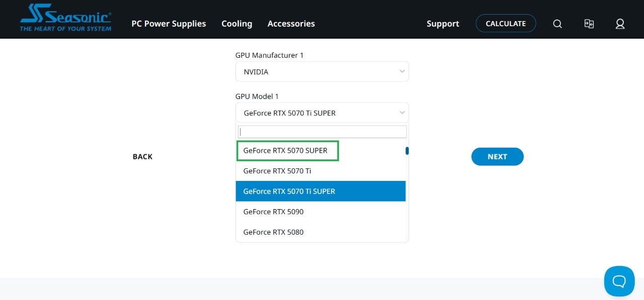The image size is (644, 300).
Task: Click the Seasonic logo
Action: (x=65, y=18)
